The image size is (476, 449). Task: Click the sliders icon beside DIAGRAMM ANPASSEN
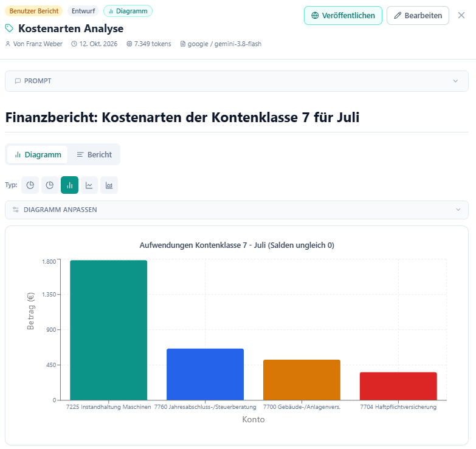pos(16,210)
